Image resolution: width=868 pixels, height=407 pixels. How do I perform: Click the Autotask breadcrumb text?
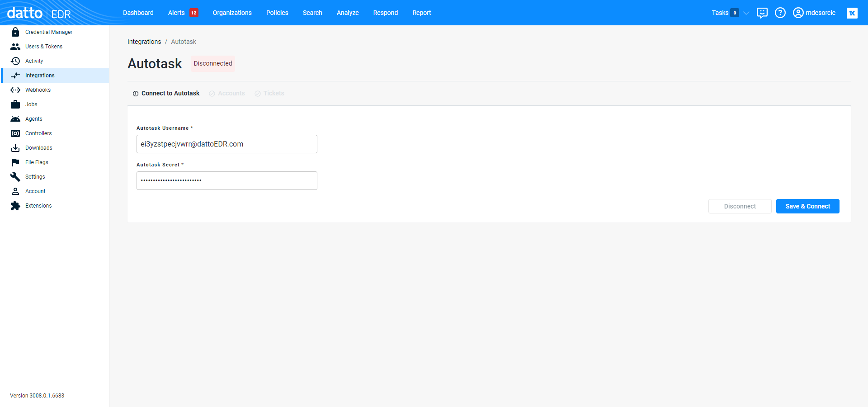184,42
